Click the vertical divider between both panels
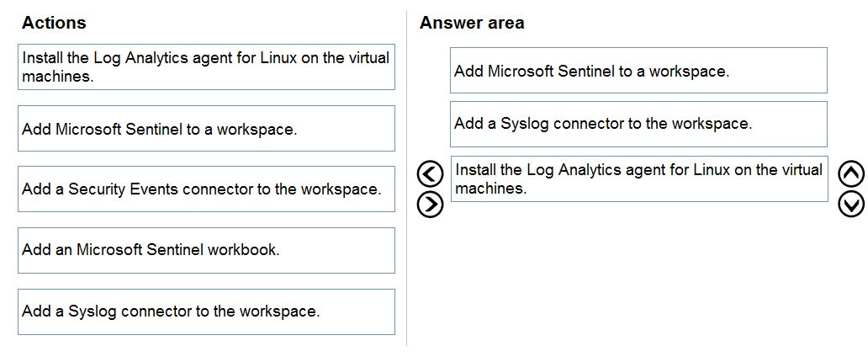Screen dimensions: 868x362 407,178
